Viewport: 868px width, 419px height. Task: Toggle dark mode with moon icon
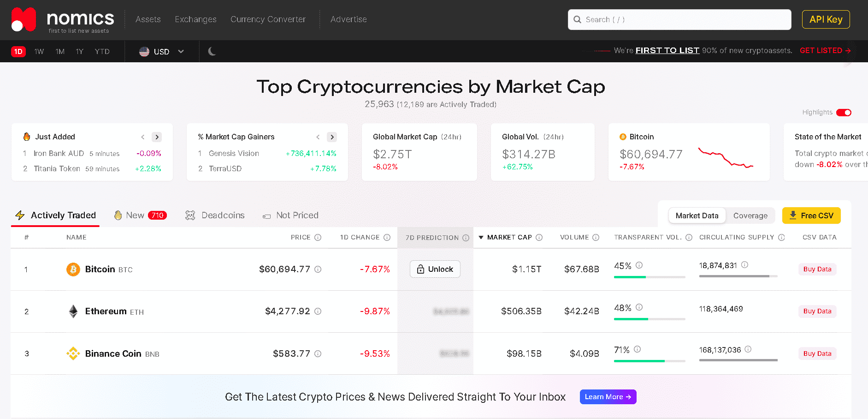(x=212, y=51)
